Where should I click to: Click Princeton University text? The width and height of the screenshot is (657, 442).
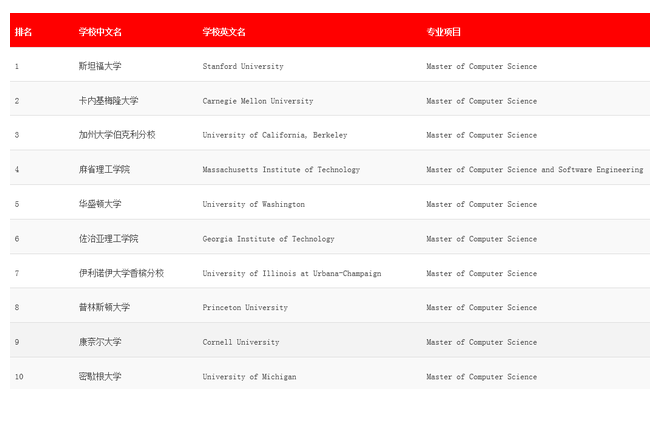pyautogui.click(x=245, y=308)
